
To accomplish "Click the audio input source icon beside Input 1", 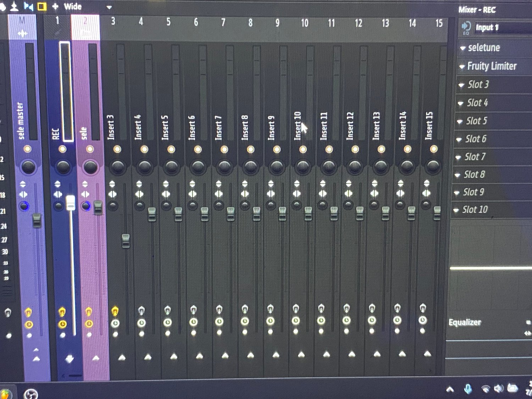I will (466, 28).
